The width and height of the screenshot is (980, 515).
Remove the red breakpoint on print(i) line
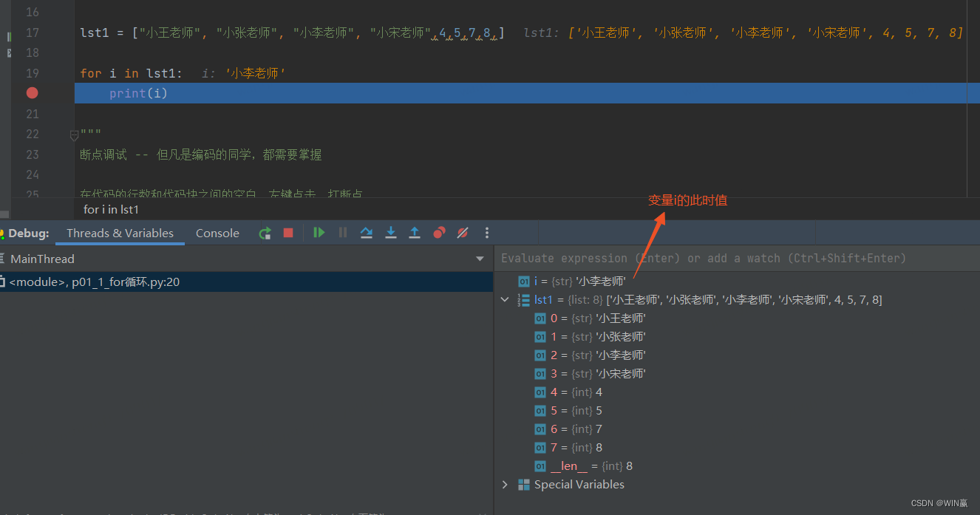[x=32, y=93]
